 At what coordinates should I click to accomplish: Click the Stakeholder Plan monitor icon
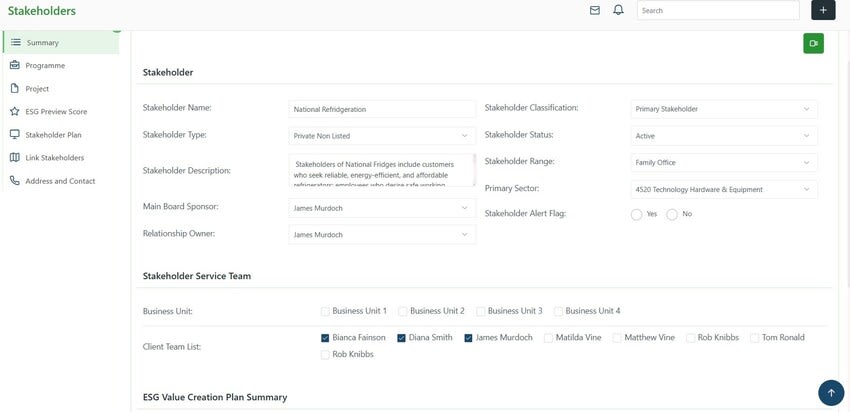pyautogui.click(x=15, y=134)
